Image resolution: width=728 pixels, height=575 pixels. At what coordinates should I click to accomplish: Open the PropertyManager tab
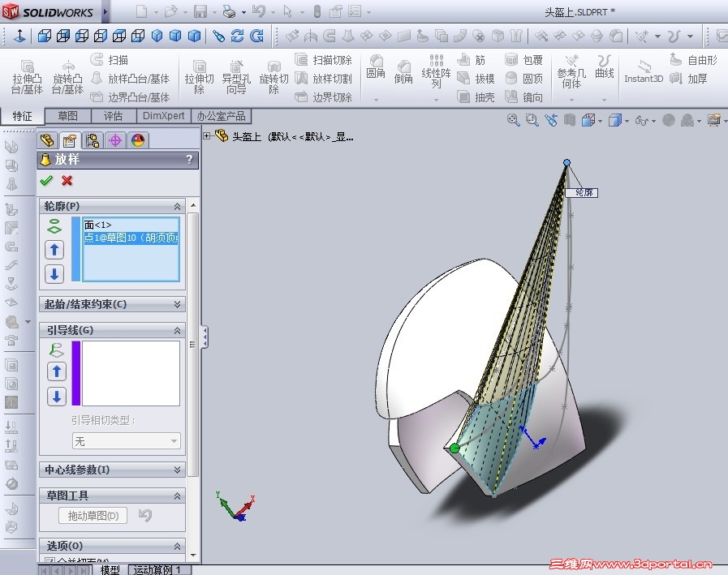[x=70, y=140]
